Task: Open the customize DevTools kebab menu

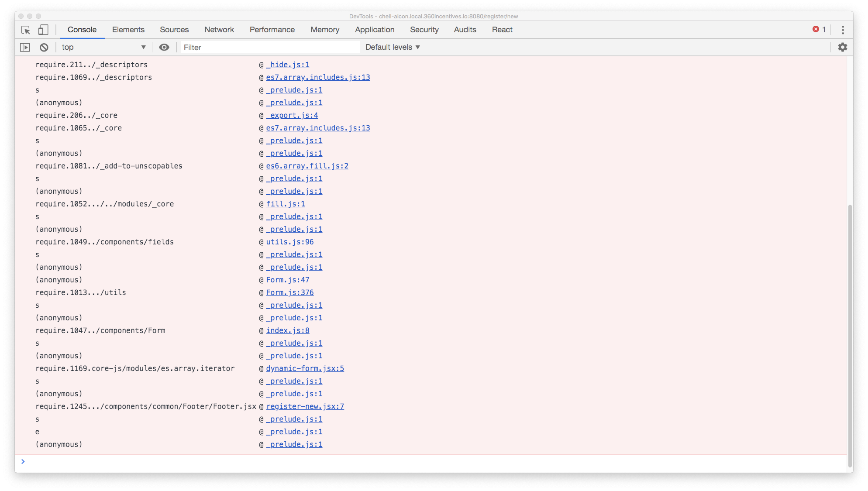Action: pos(843,30)
